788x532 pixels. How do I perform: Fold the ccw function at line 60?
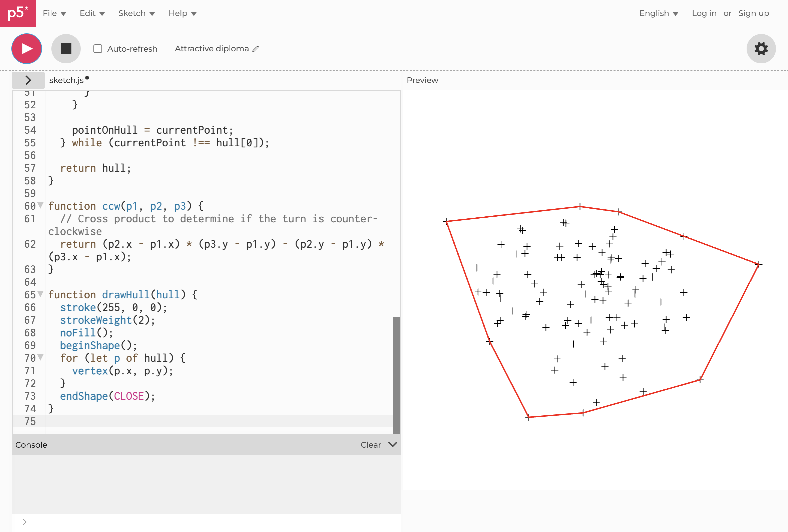(x=40, y=205)
